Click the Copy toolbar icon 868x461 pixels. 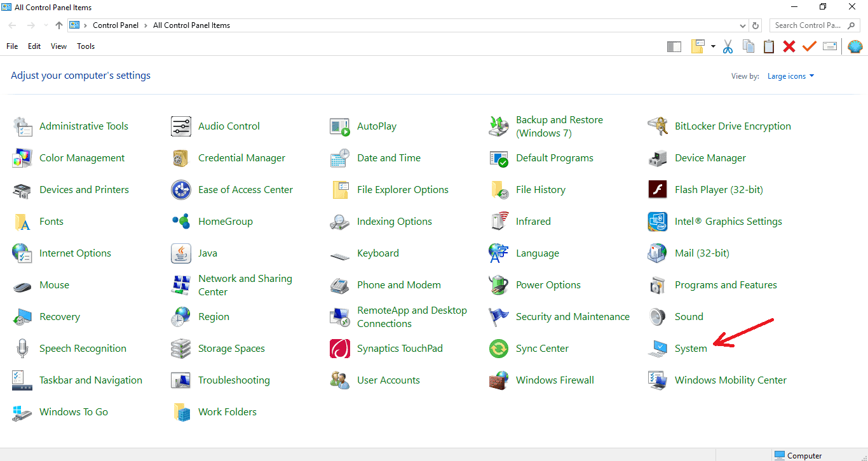click(x=749, y=46)
